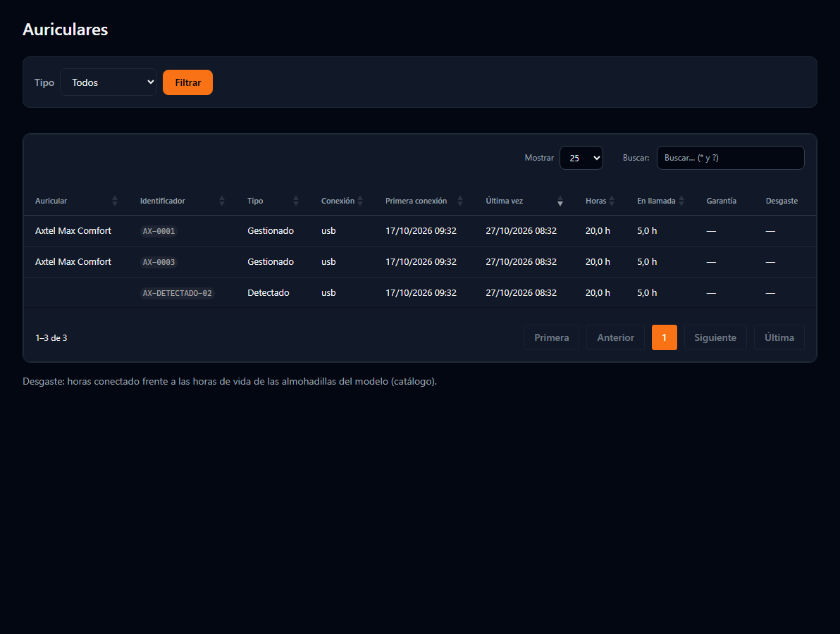Sort by Identificador column arrows
Viewport: 840px width, 634px height.
coord(222,201)
